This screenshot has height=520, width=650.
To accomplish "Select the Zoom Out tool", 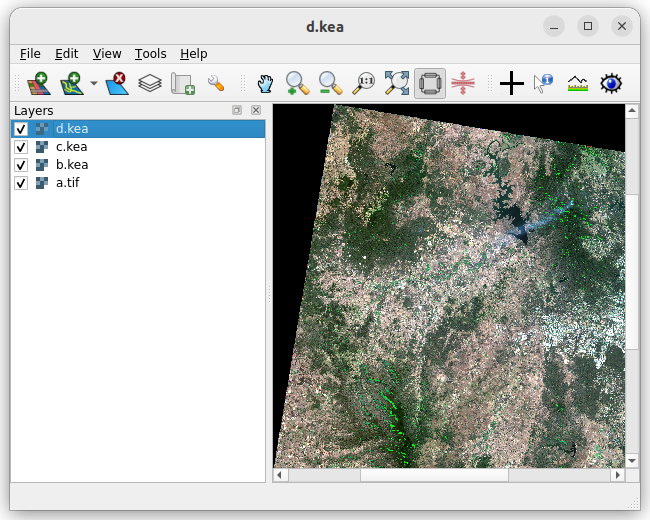I will (x=330, y=83).
